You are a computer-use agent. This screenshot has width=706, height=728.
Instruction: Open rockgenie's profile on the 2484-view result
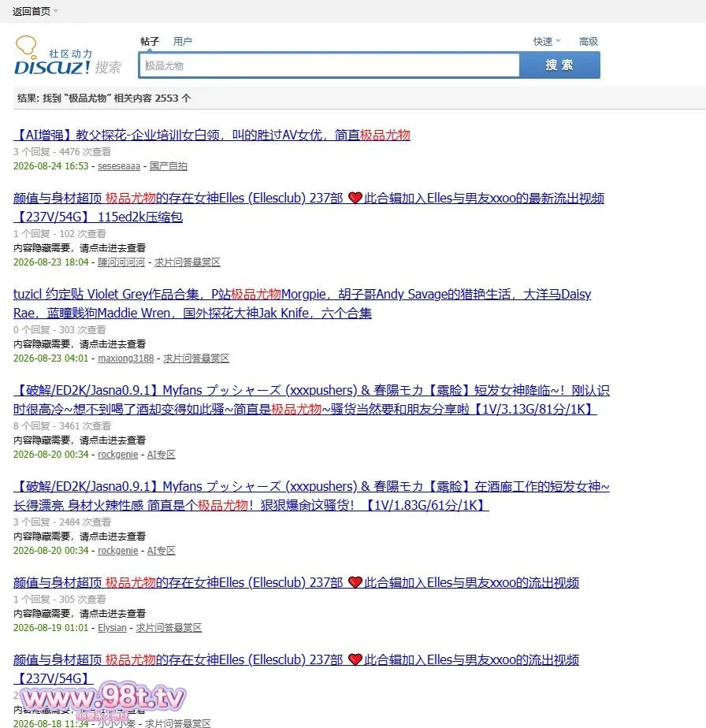coord(118,551)
